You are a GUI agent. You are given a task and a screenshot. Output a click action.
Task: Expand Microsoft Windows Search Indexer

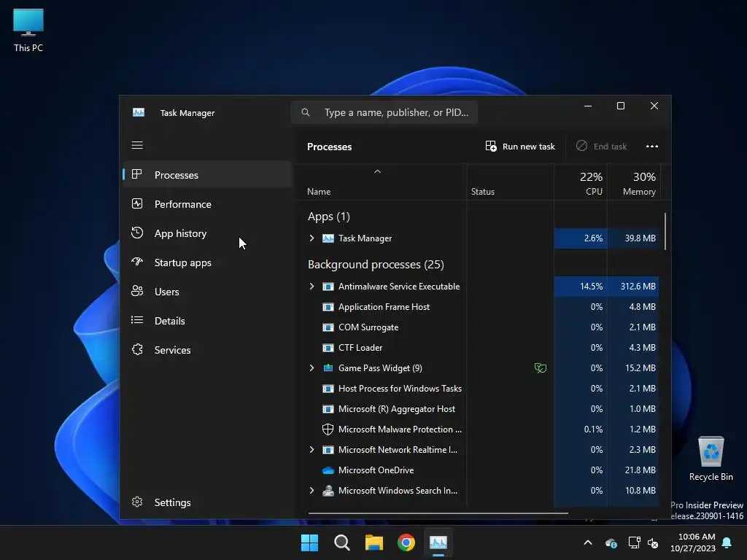(311, 491)
